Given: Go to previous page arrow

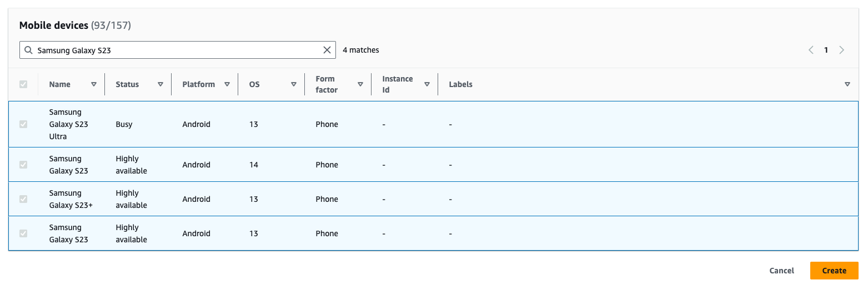Looking at the screenshot, I should coord(811,50).
